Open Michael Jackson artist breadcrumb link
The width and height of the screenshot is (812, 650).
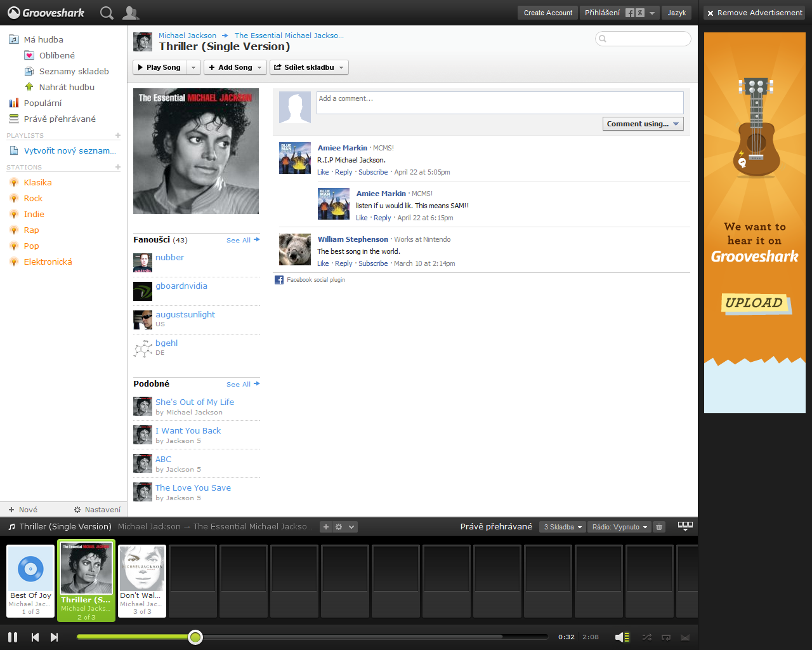(187, 36)
